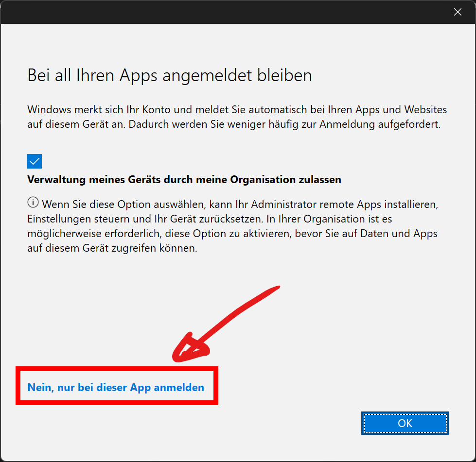
Task: Close the dialog with the X button
Action: pyautogui.click(x=458, y=12)
